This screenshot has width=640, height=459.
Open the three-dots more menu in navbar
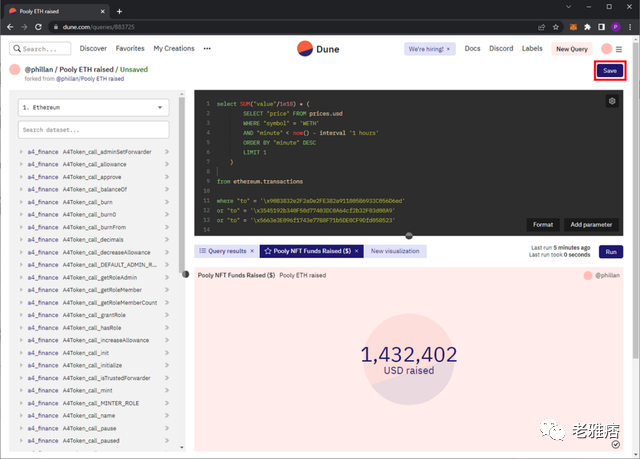(207, 49)
